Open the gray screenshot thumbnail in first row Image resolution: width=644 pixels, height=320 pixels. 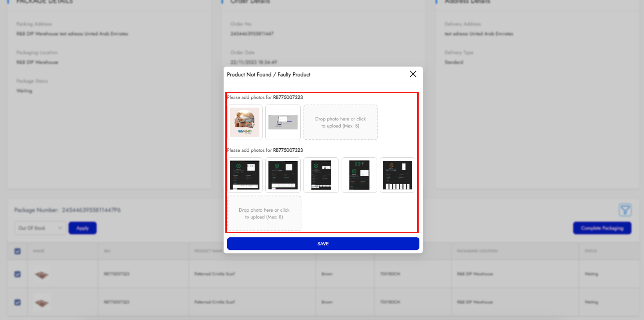tap(283, 122)
